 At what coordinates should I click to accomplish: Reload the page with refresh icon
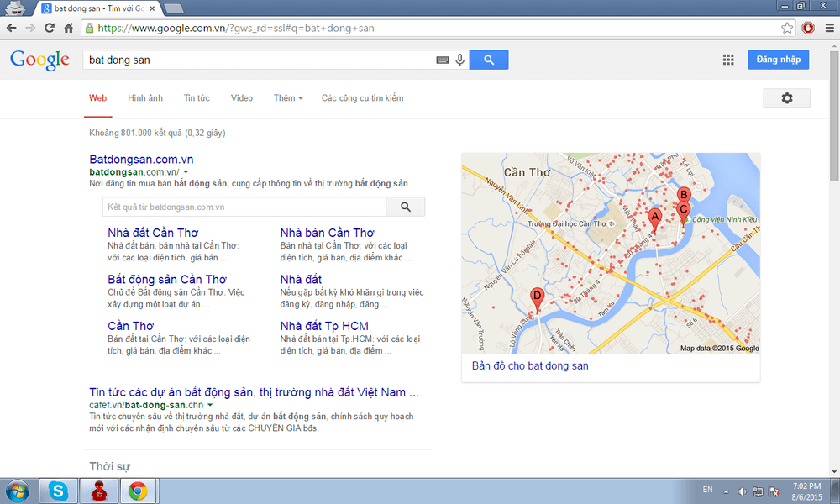click(x=50, y=28)
